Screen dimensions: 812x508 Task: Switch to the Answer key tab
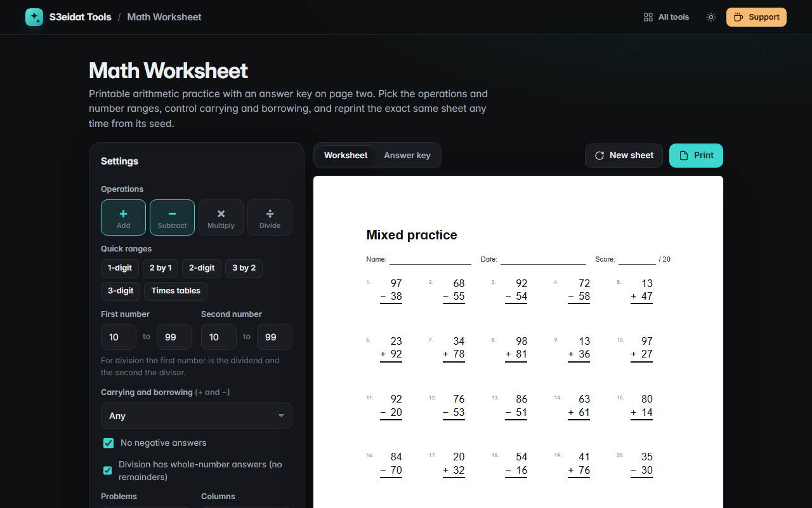tap(407, 156)
